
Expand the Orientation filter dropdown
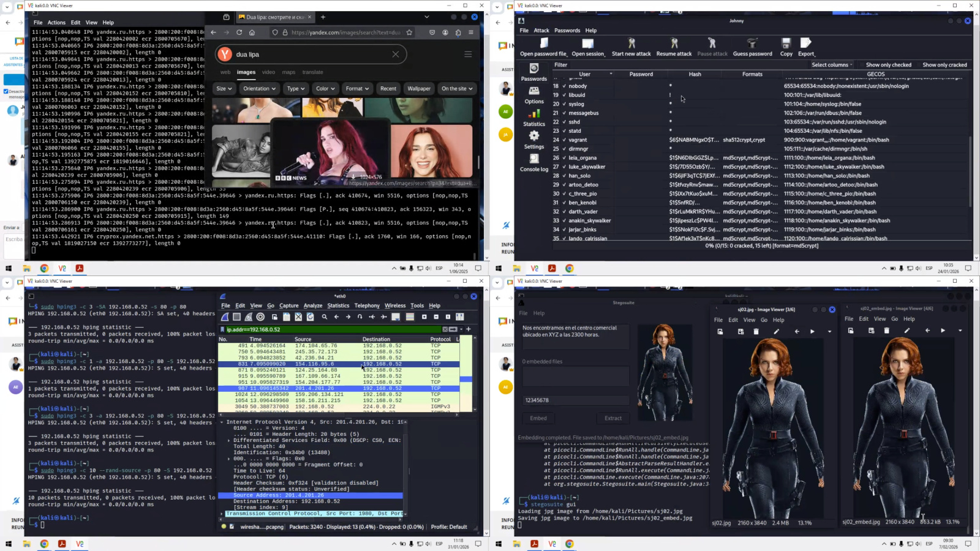click(x=259, y=89)
